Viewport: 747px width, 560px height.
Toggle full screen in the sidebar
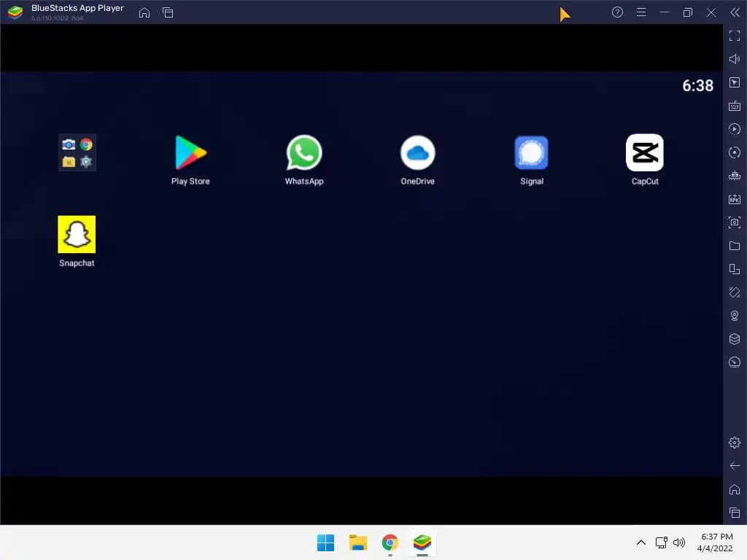pos(734,36)
